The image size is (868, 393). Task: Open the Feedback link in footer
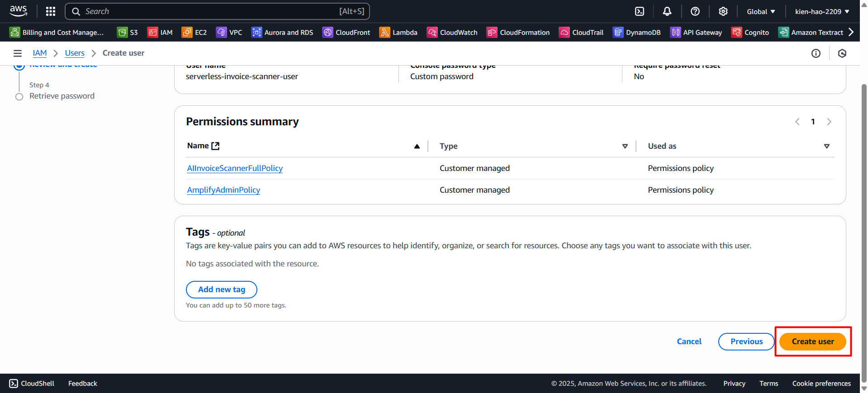(x=83, y=384)
